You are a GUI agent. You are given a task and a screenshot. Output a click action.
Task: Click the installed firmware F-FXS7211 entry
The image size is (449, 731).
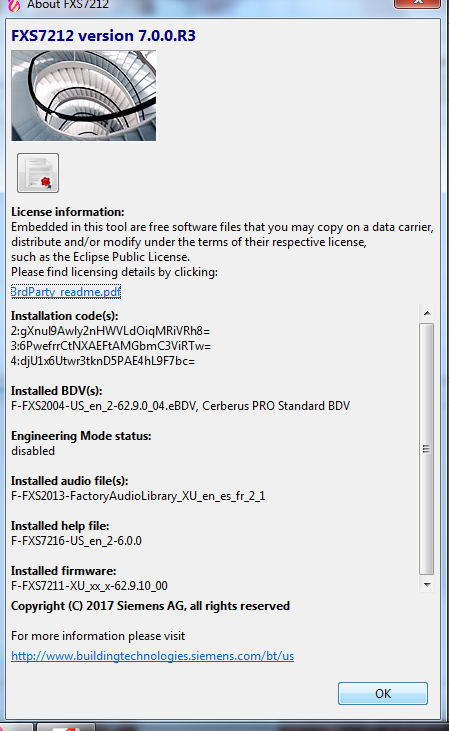(89, 586)
